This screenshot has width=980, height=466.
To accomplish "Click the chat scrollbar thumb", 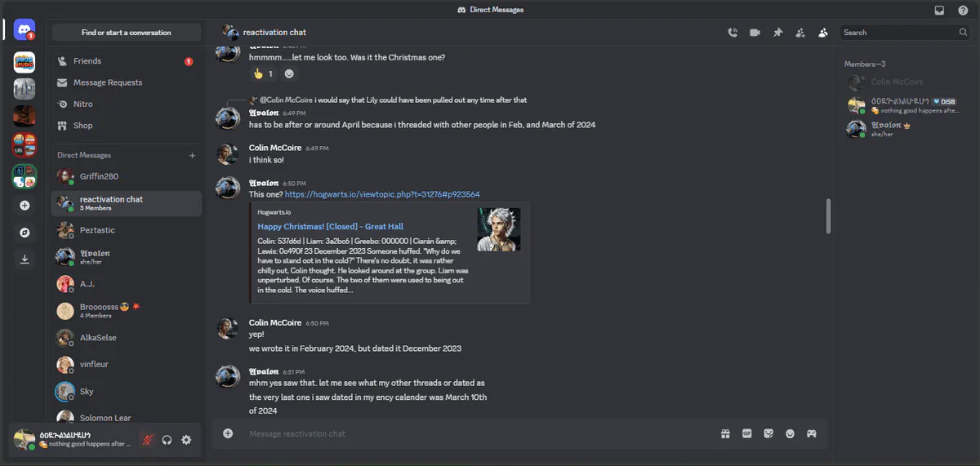I will pos(830,215).
